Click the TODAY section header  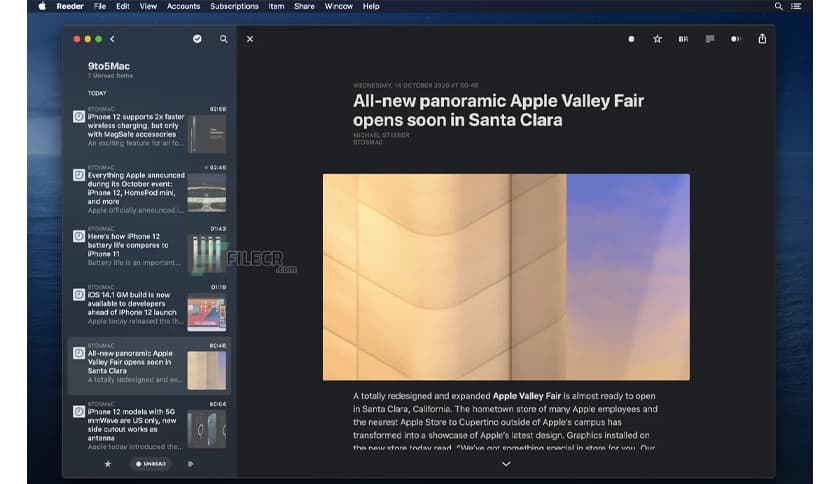click(97, 93)
